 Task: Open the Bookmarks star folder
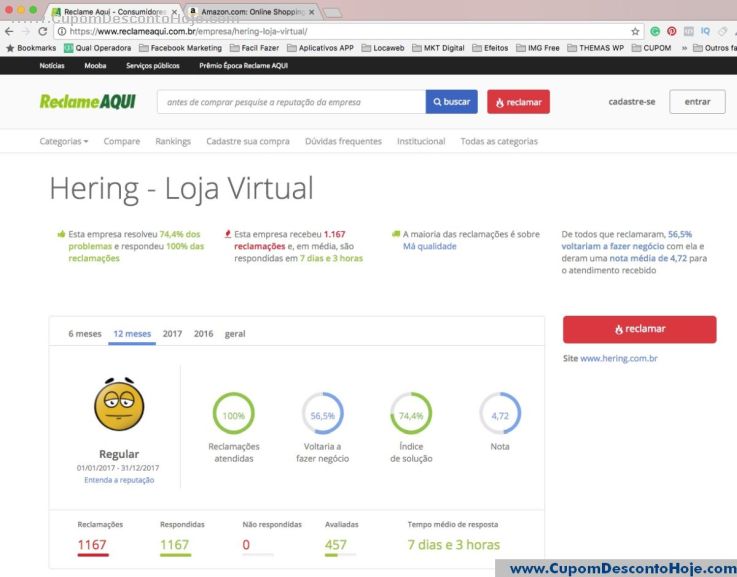click(31, 48)
